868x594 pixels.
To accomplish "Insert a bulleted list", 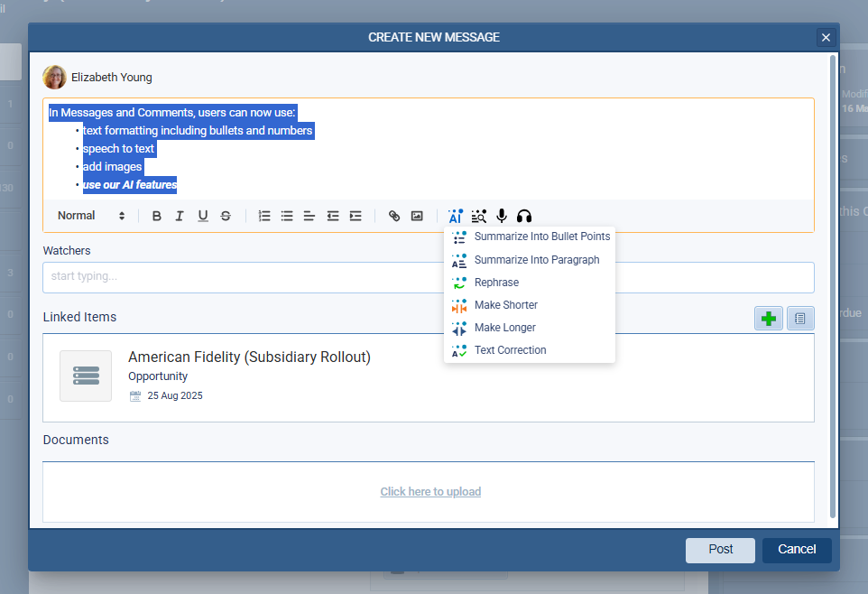I will coord(287,216).
